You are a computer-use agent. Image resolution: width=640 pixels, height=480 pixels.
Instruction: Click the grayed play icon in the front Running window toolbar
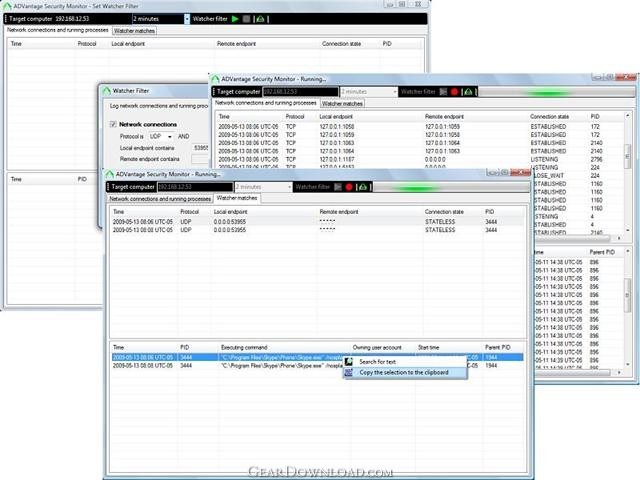click(338, 187)
